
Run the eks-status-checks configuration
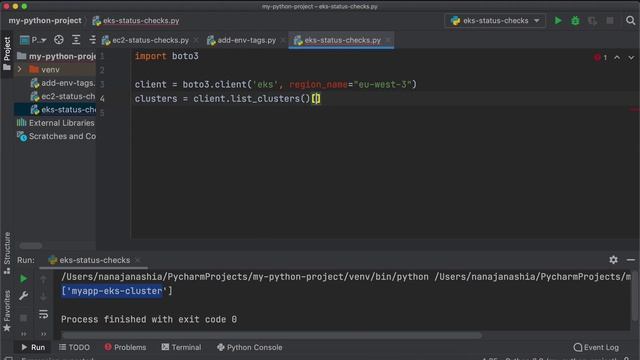coord(558,20)
